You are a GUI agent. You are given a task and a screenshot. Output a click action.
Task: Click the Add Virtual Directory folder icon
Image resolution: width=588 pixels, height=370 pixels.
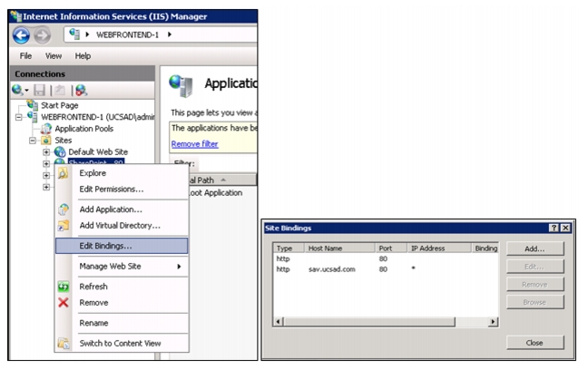point(64,225)
